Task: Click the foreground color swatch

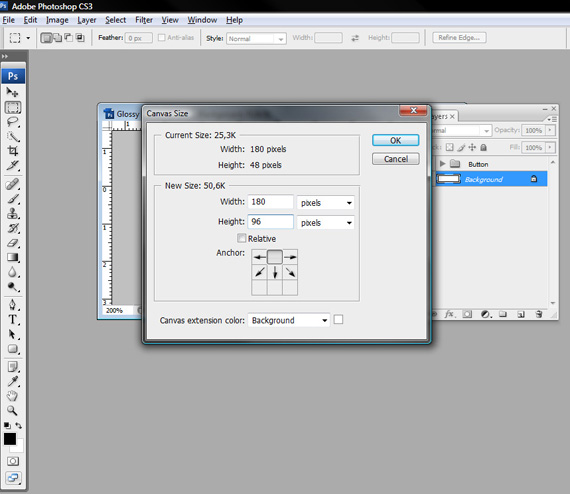Action: tap(10, 439)
